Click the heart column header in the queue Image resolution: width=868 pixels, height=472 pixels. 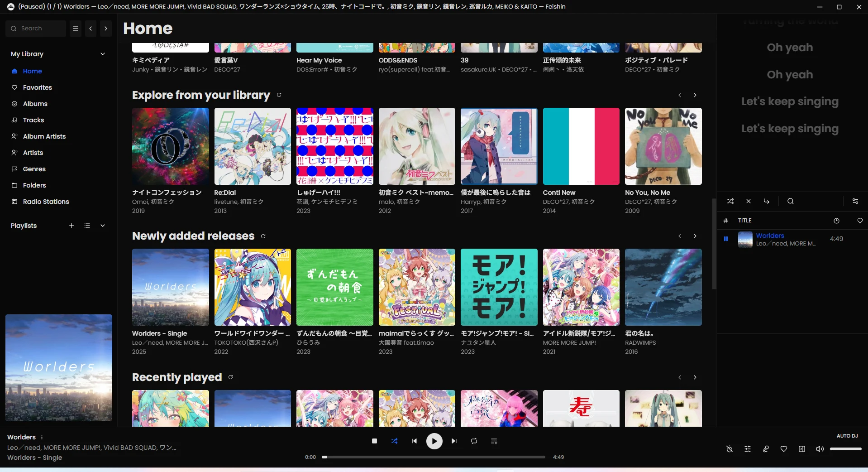coord(860,221)
